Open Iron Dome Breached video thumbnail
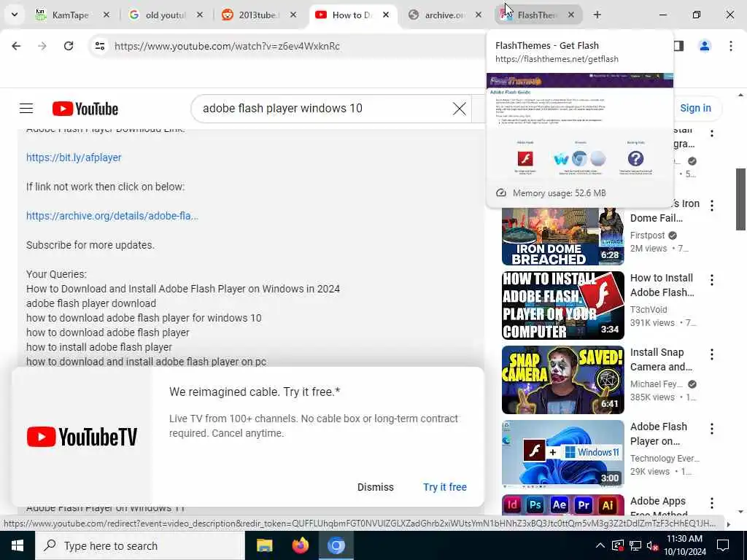This screenshot has width=747, height=560. pyautogui.click(x=562, y=236)
